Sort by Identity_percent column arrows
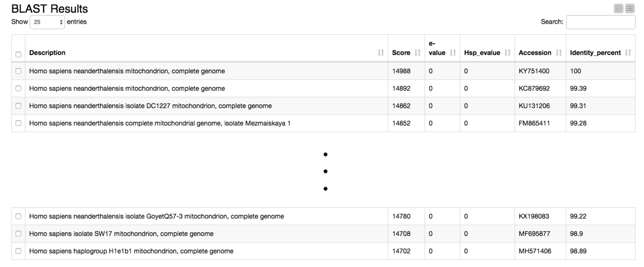Screen dimensions: 644x267 tap(628, 53)
